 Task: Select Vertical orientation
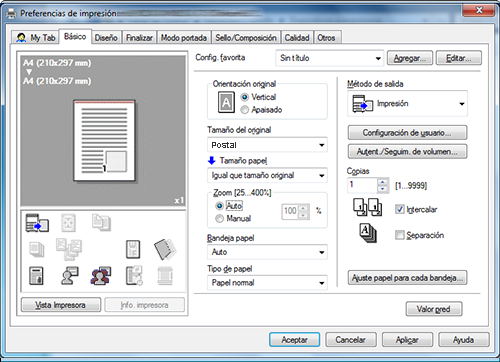tap(245, 97)
